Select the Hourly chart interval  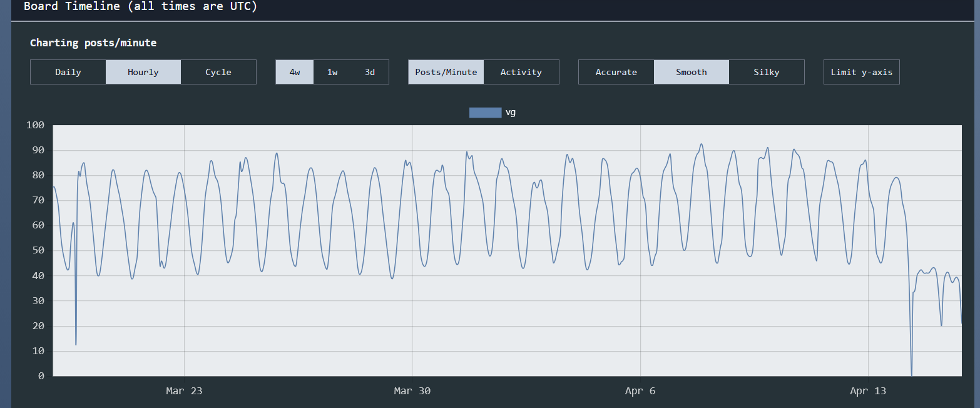pos(143,72)
